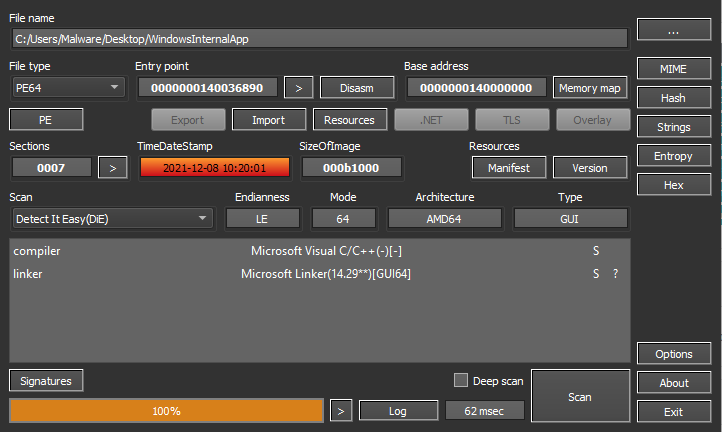Screen dimensions: 722x432
Task: Click the Mode 64 field
Action: tap(343, 219)
